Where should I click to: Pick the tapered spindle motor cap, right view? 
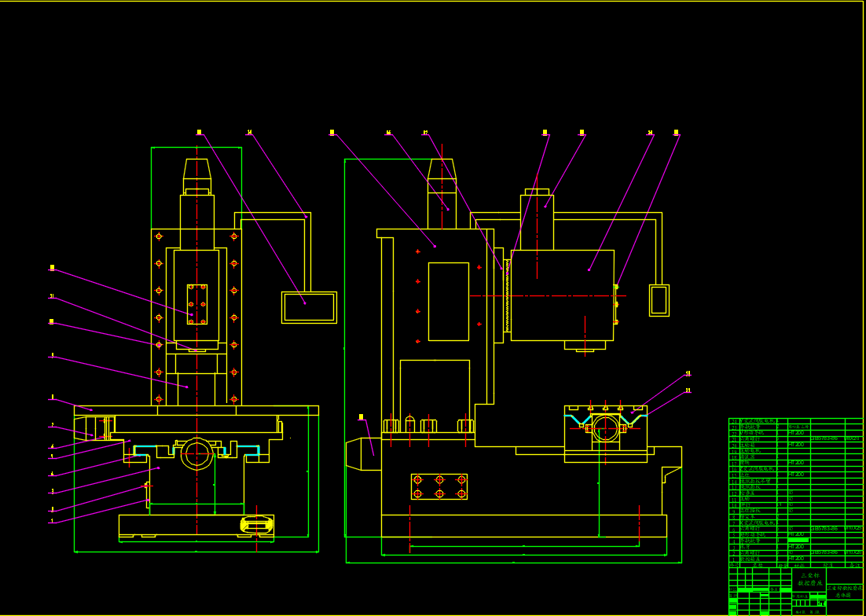pos(442,168)
